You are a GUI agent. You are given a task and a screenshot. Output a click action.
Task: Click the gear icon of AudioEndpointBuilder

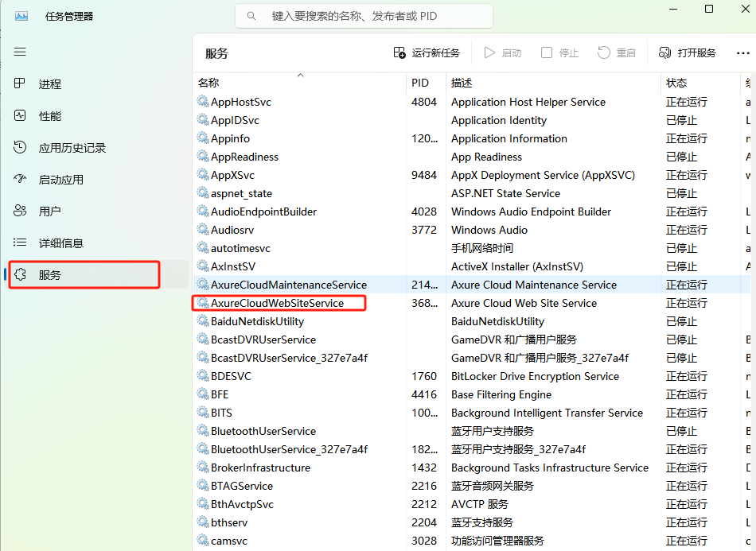coord(203,211)
